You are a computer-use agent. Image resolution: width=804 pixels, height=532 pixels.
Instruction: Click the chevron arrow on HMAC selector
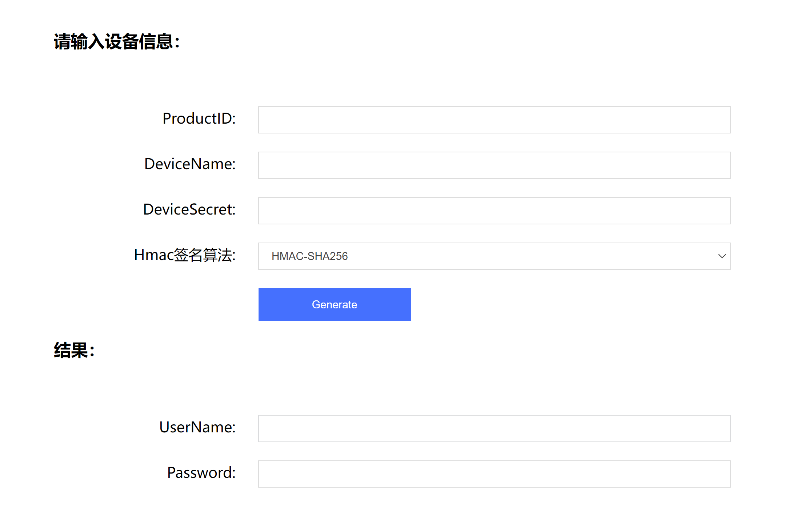coord(722,256)
